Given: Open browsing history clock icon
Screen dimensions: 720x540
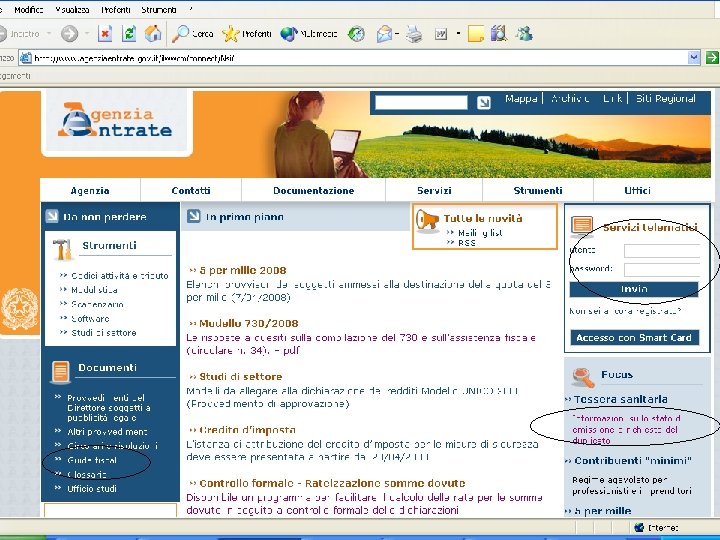Looking at the screenshot, I should (x=356, y=34).
